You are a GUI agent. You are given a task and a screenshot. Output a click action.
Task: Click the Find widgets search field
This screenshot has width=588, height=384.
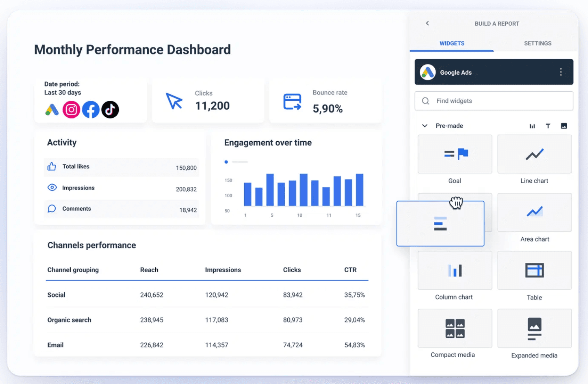pos(493,101)
